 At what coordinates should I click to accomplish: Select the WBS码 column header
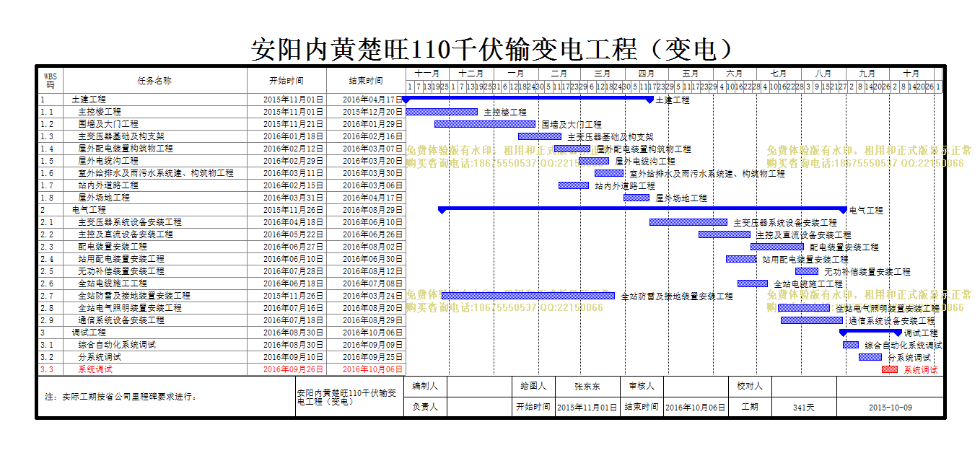tap(51, 81)
